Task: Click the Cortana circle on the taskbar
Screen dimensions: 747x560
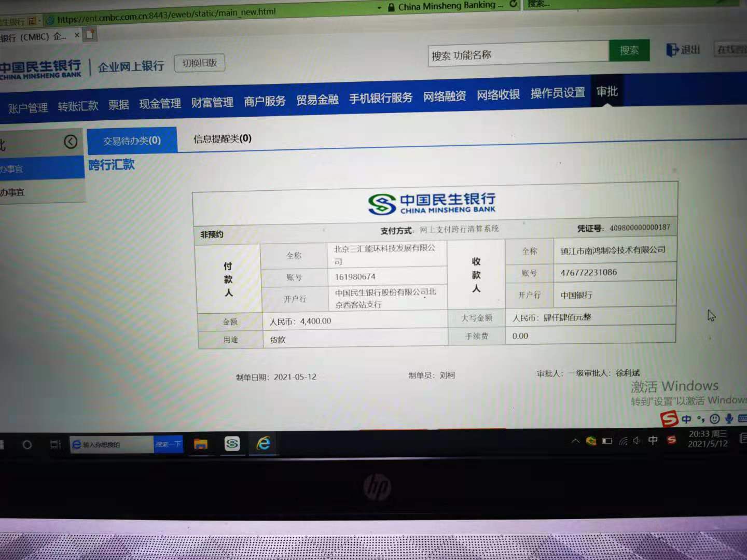Action: point(27,445)
